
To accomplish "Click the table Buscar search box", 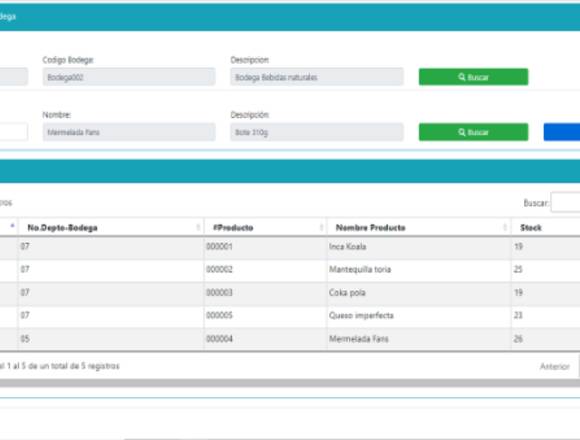I will coord(565,202).
